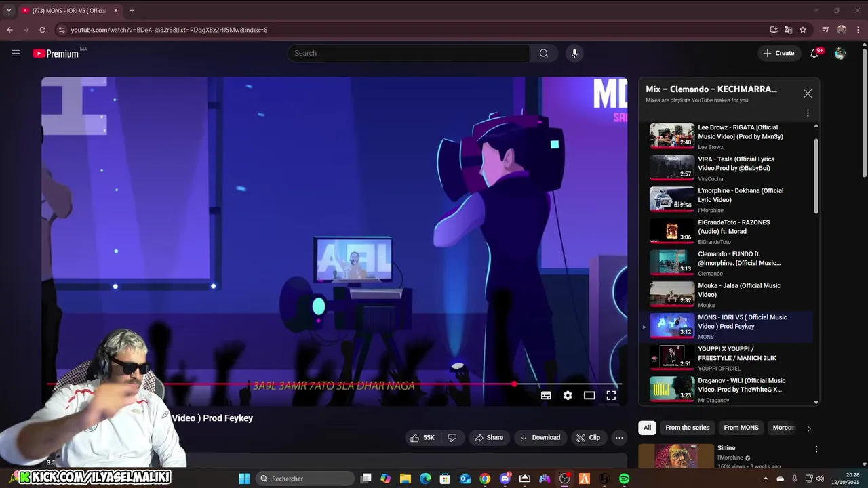Bookmark this page with star icon

click(x=803, y=30)
